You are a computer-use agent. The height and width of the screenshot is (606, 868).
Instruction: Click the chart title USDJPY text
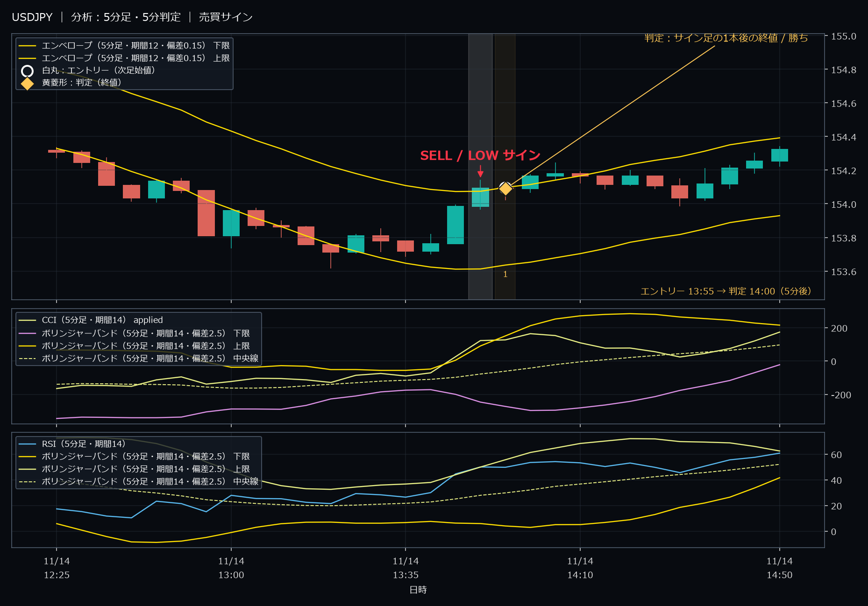click(32, 17)
